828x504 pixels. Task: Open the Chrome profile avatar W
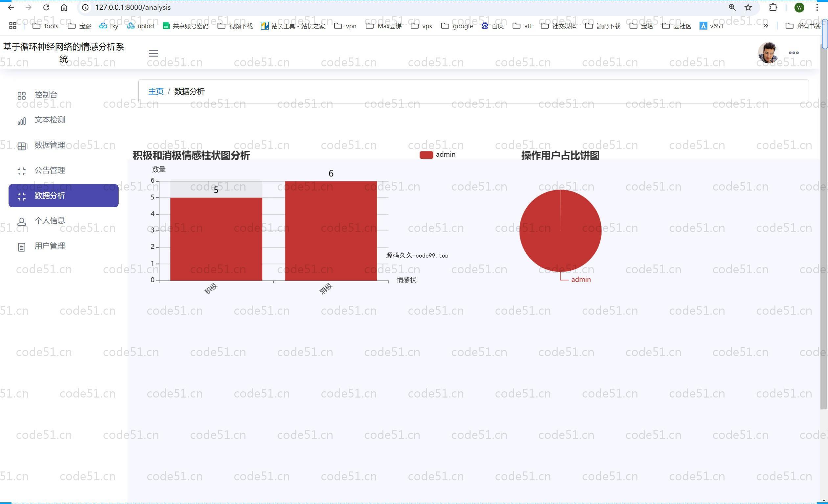tap(799, 7)
